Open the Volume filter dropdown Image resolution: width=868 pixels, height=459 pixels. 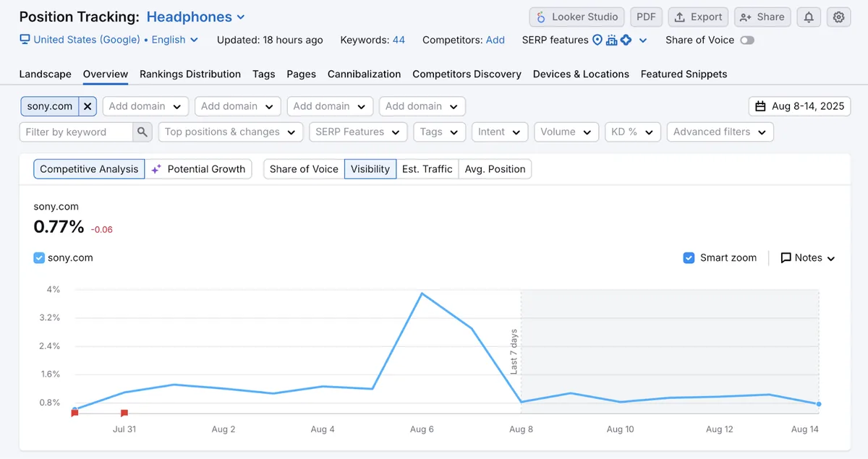(566, 132)
